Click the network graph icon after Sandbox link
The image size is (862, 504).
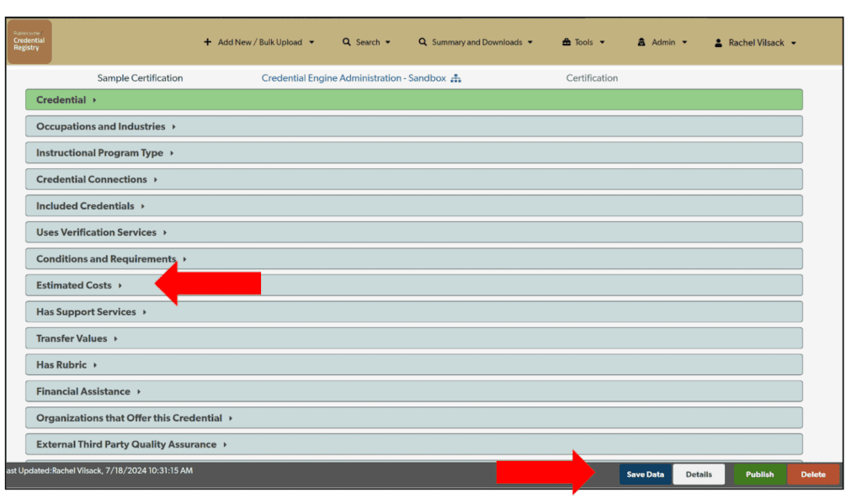pos(455,77)
